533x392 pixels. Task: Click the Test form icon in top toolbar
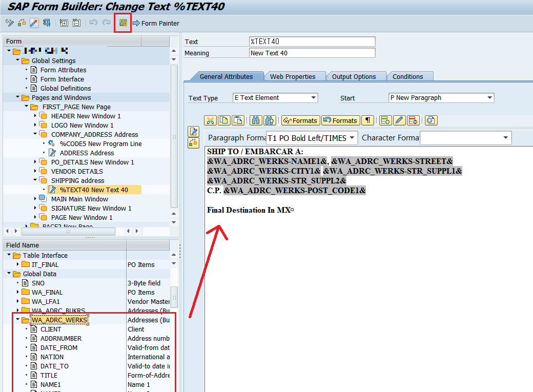(47, 23)
